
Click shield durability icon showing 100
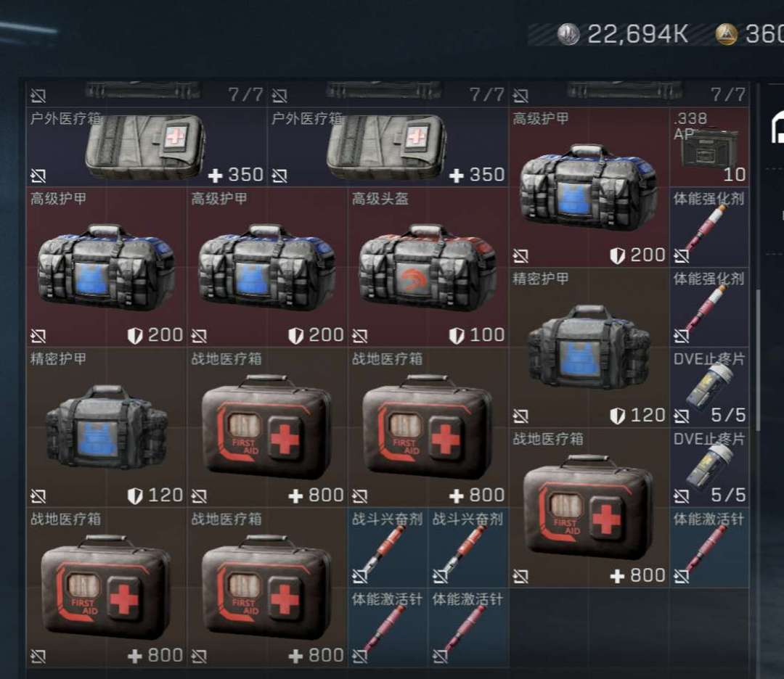(457, 336)
